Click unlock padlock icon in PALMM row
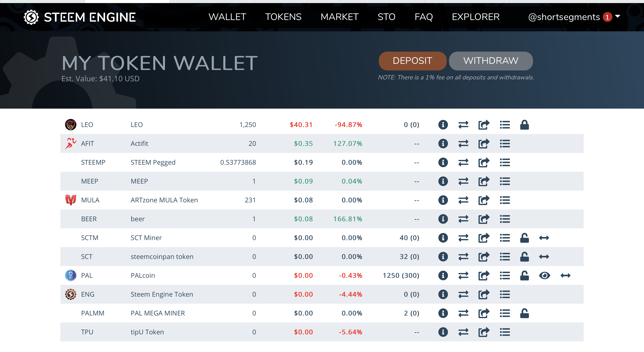Screen dimensions: 644x352 [x=524, y=313]
